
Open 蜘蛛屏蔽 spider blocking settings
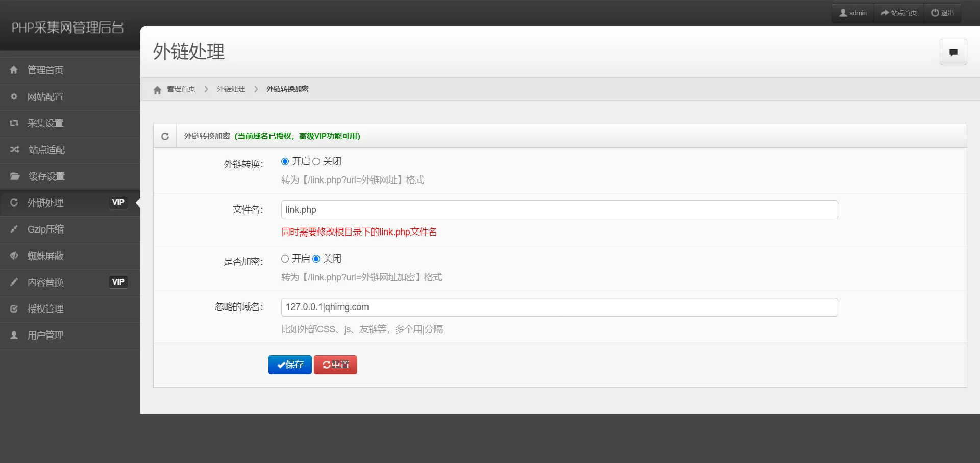pos(14,255)
